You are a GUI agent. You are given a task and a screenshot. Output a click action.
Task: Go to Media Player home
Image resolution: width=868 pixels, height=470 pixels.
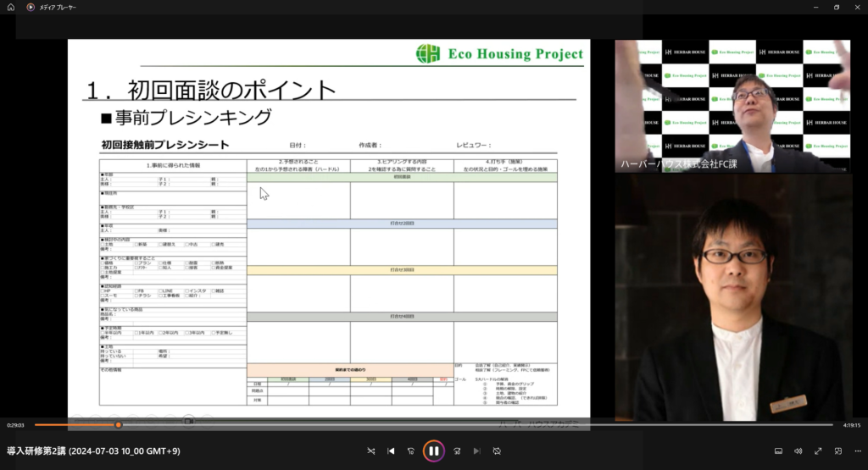11,7
